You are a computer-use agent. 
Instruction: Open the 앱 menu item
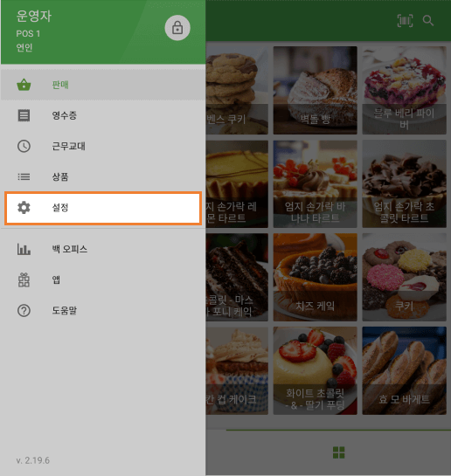pyautogui.click(x=103, y=279)
